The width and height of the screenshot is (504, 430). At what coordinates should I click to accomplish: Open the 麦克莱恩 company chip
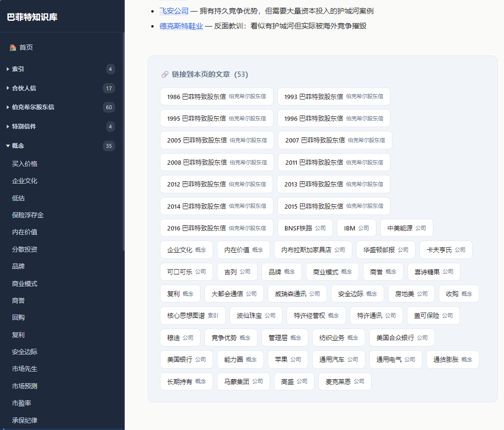point(345,382)
